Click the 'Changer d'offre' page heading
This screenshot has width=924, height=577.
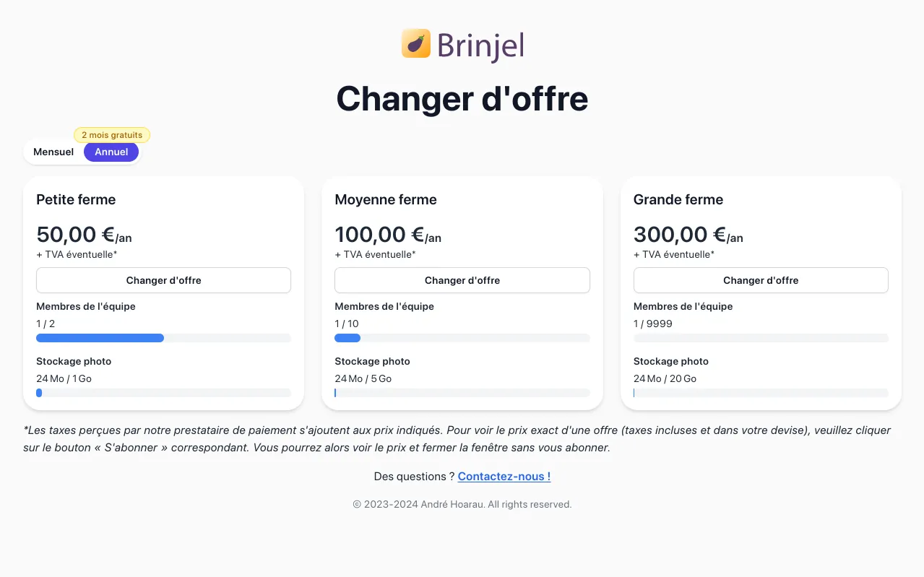click(x=462, y=99)
